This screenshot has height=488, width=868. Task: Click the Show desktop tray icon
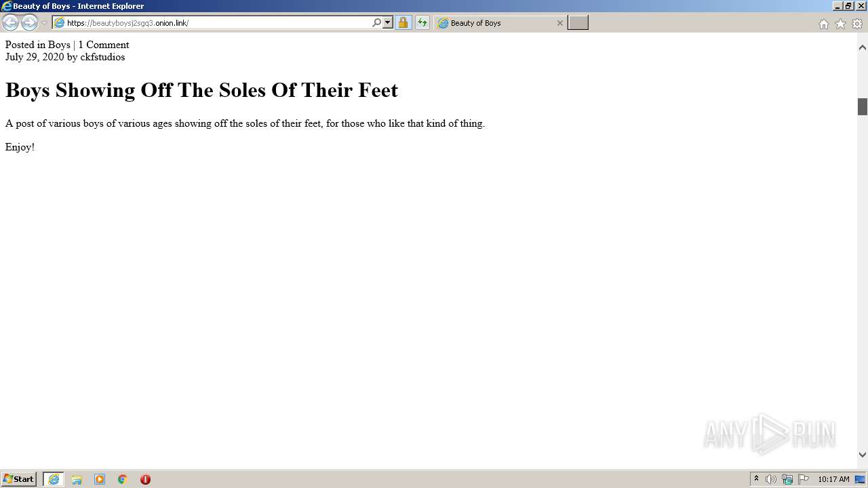click(860, 479)
